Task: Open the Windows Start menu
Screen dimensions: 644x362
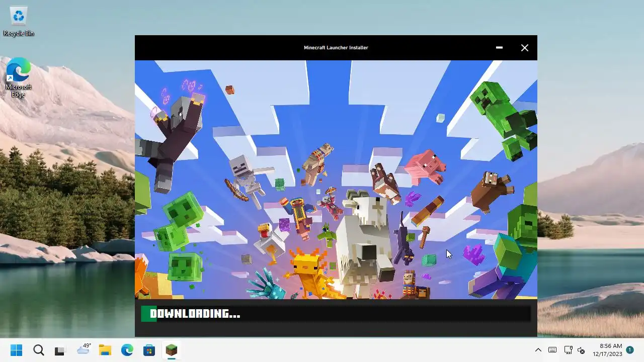Action: [x=16, y=350]
